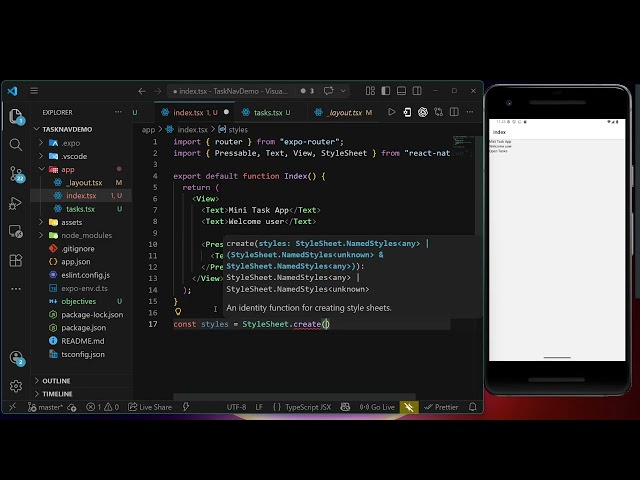Open editor More Actions ellipsis
The width and height of the screenshot is (640, 480).
[470, 112]
